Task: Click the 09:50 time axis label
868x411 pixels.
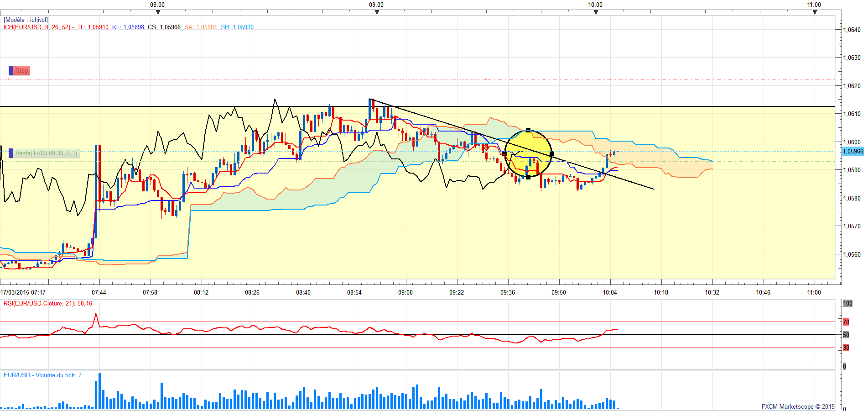Action: [x=559, y=292]
